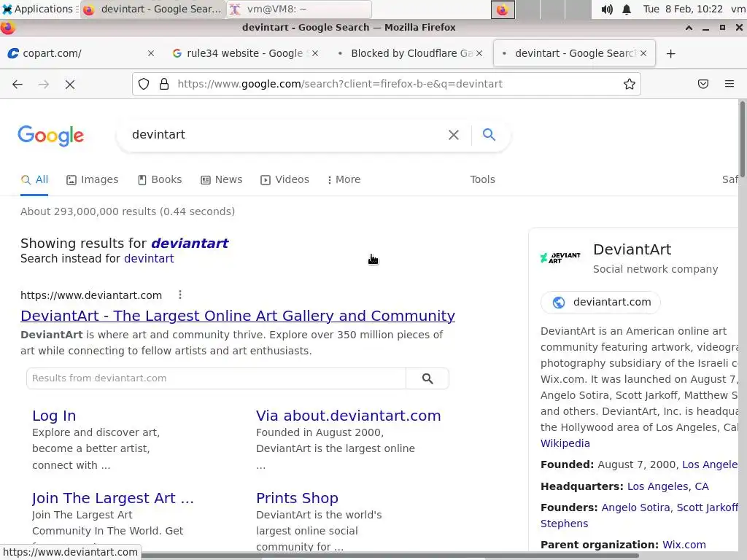The width and height of the screenshot is (747, 560).
Task: Click the Google logo
Action: tap(51, 136)
